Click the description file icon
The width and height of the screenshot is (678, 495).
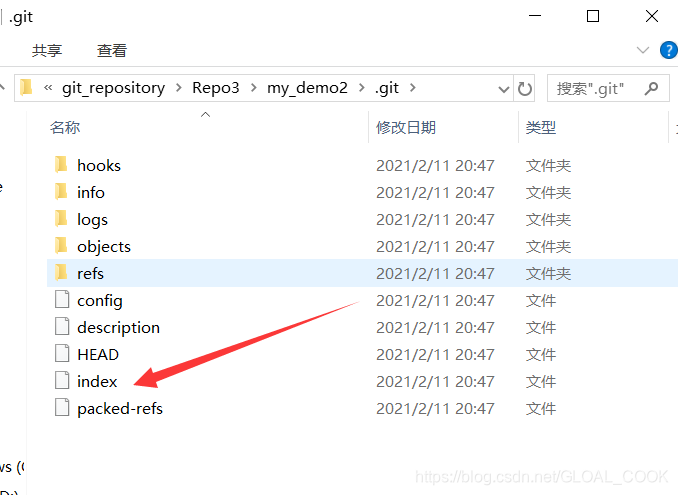pyautogui.click(x=62, y=327)
